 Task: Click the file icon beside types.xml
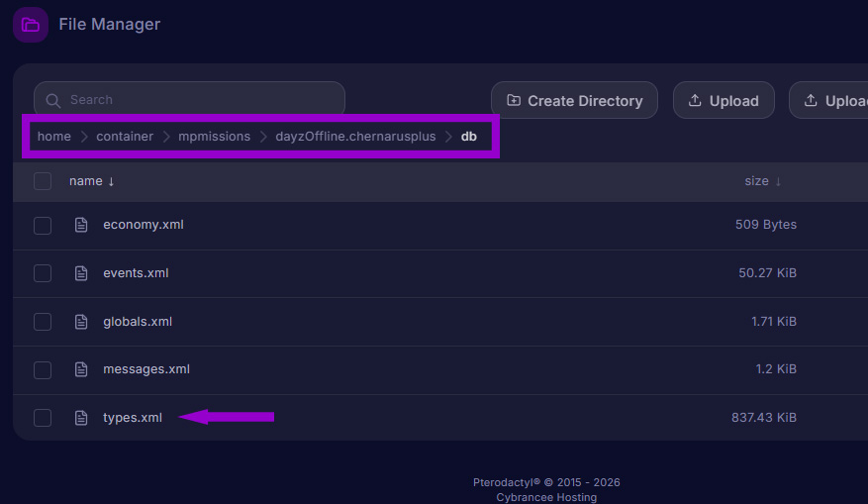coord(81,418)
